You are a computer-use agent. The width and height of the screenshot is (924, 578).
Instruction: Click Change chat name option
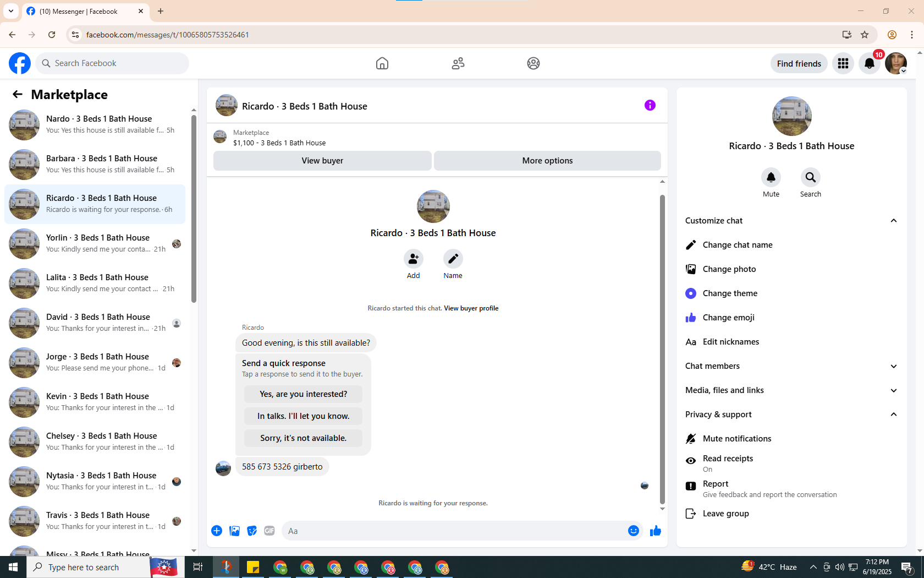[791, 245]
